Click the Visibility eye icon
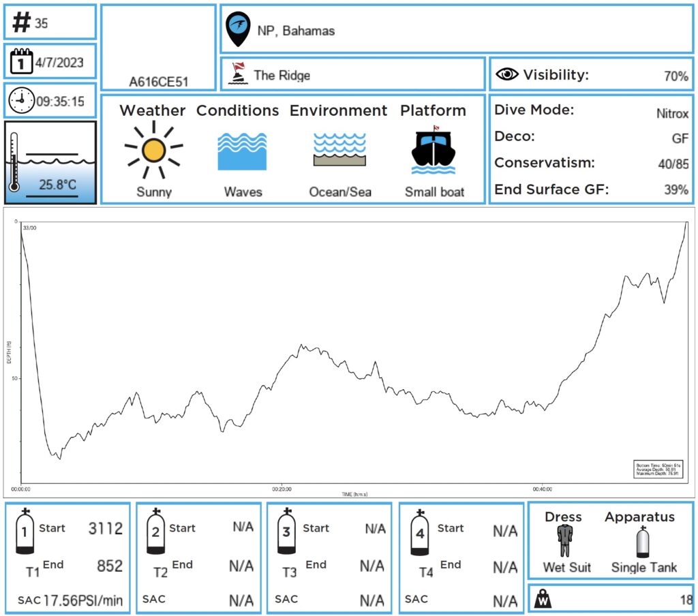 click(507, 75)
